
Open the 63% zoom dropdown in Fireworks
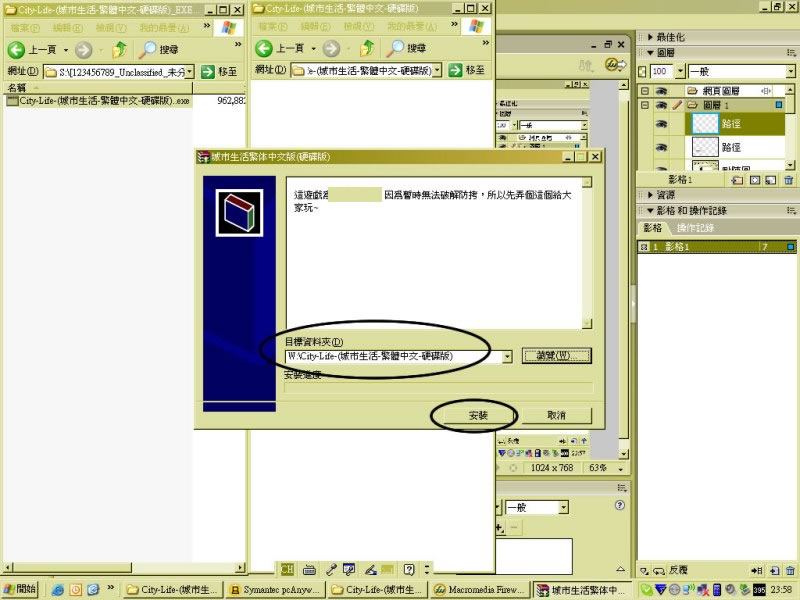tap(620, 468)
